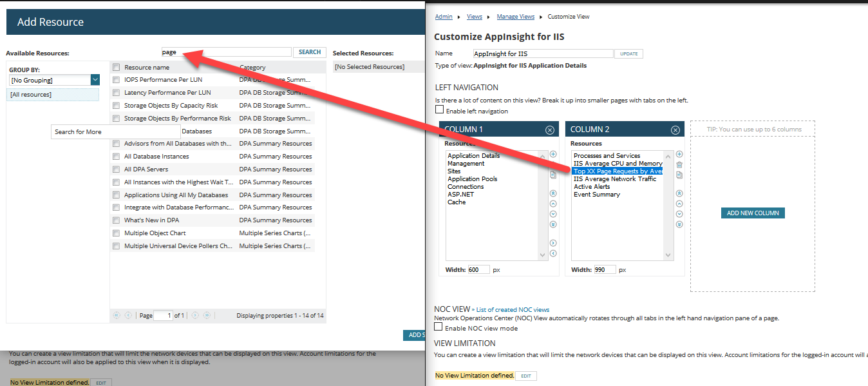Tick the select-all checkbox beside Resource name
The height and width of the screenshot is (386, 868).
[x=116, y=67]
